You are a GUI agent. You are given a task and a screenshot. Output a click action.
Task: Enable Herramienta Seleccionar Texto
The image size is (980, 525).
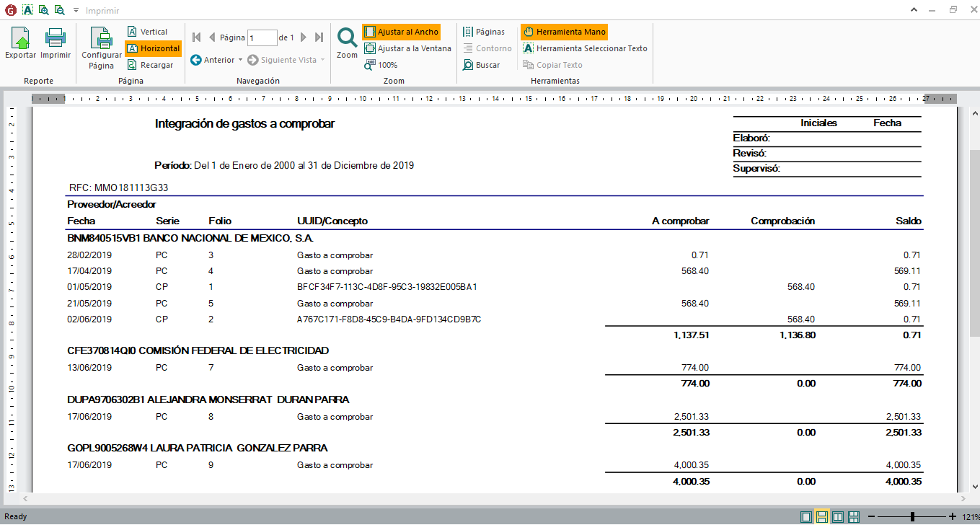[585, 48]
